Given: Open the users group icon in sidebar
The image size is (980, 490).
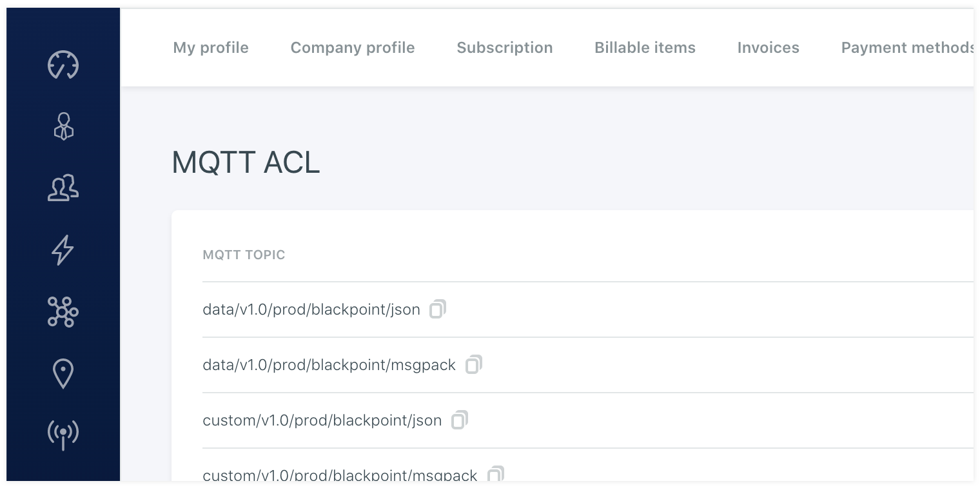Looking at the screenshot, I should point(63,188).
